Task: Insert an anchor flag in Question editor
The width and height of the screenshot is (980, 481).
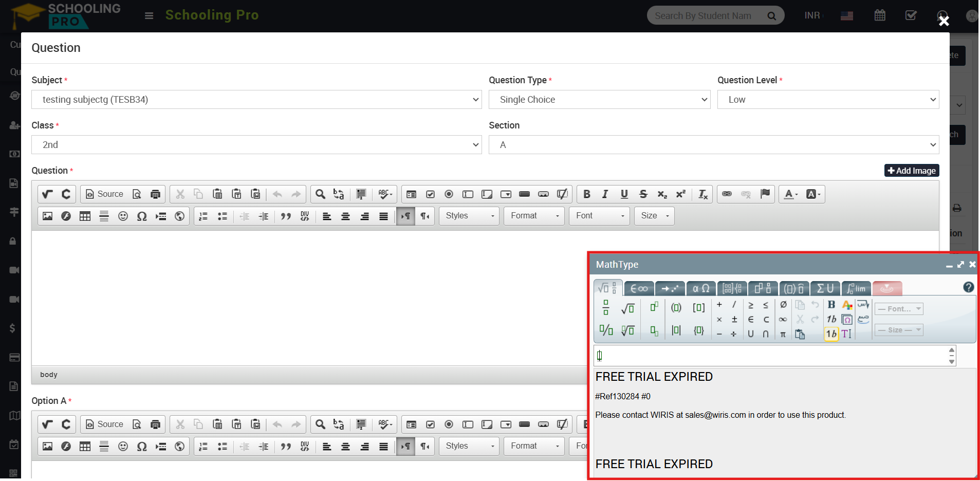Action: pos(765,194)
